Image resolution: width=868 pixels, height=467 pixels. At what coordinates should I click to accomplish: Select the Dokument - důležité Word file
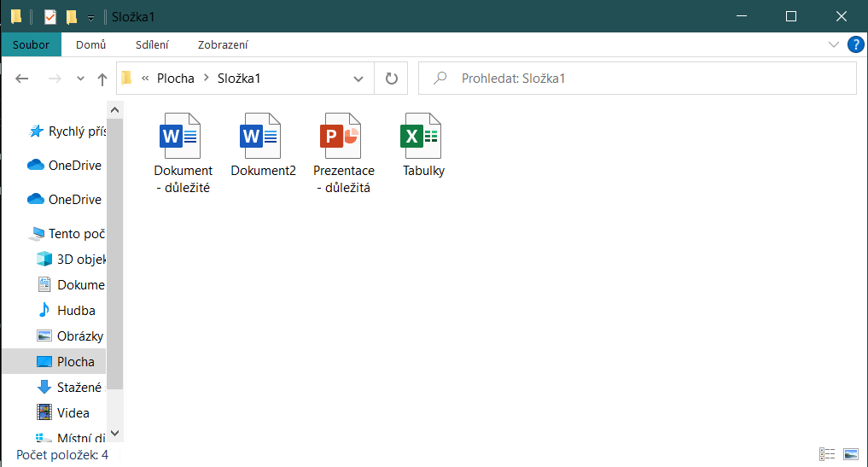pyautogui.click(x=184, y=154)
